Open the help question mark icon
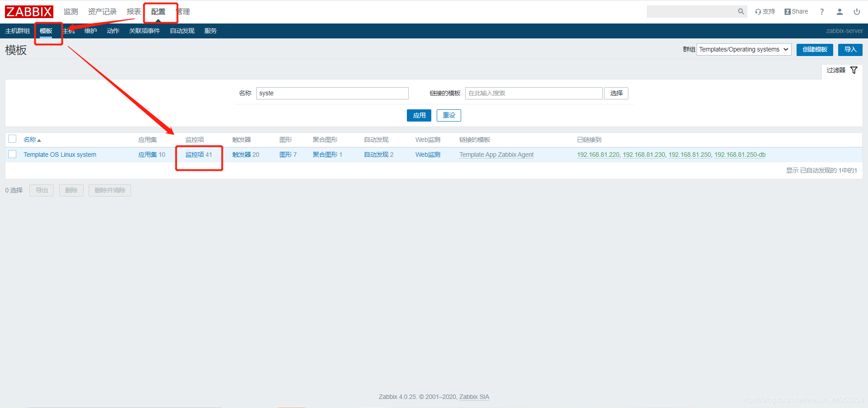Viewport: 868px width, 408px height. [x=822, y=12]
